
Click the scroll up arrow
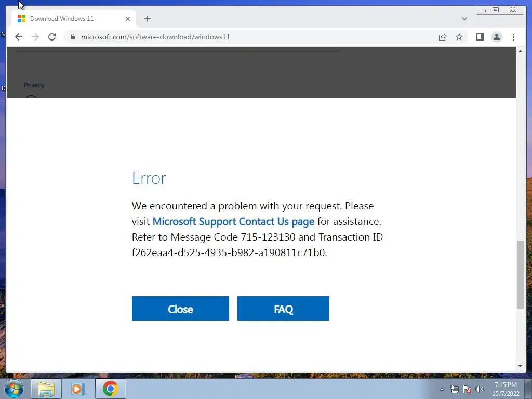(520, 51)
